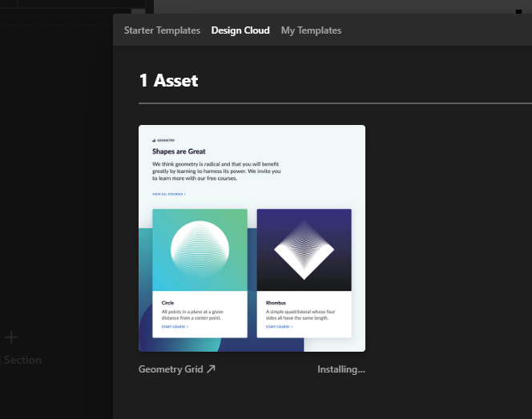Click the small black square at top right
532x419 pixels.
coord(518,11)
